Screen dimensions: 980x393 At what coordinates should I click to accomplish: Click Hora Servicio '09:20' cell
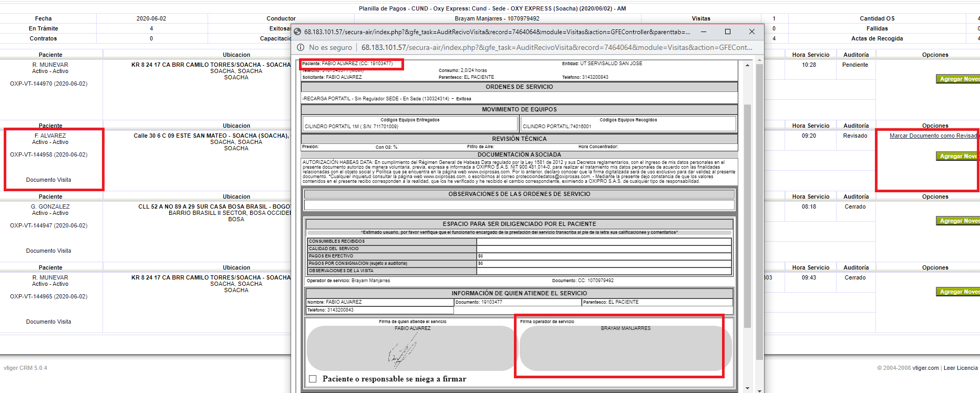(x=809, y=136)
